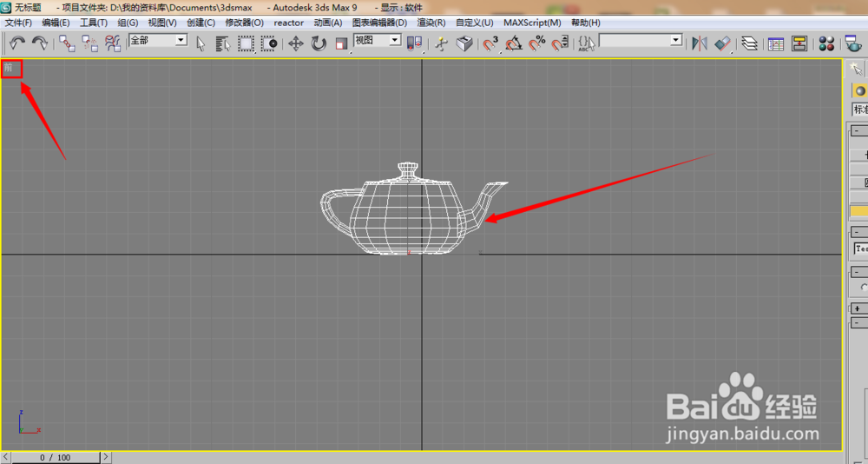The height and width of the screenshot is (464, 868).
Task: Open the reactor menu
Action: click(289, 23)
